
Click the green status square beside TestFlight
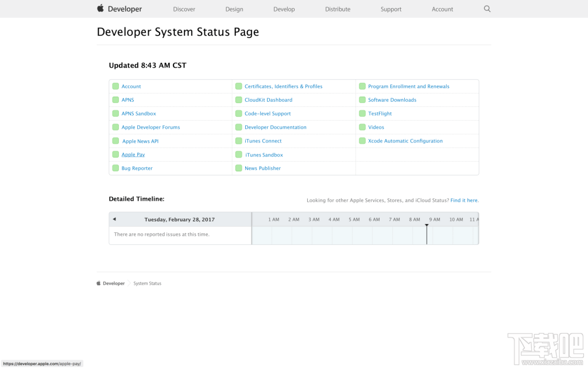click(362, 113)
